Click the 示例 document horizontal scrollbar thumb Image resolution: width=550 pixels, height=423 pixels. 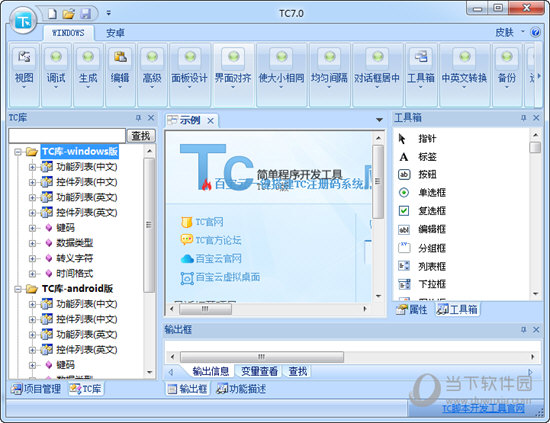(x=205, y=309)
